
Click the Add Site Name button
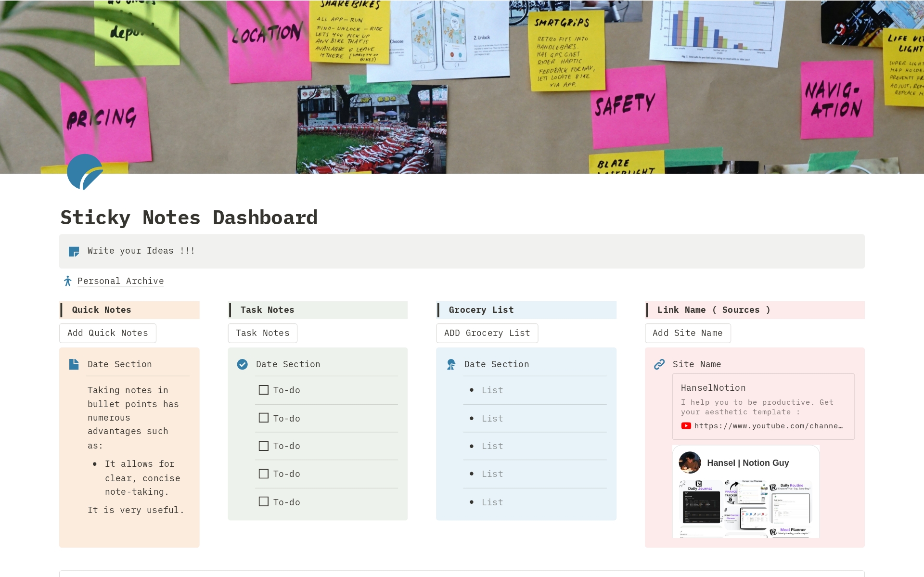tap(687, 333)
